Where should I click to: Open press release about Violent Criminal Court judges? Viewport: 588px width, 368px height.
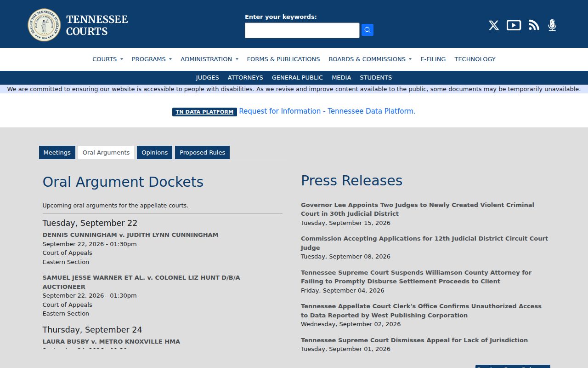coord(418,209)
